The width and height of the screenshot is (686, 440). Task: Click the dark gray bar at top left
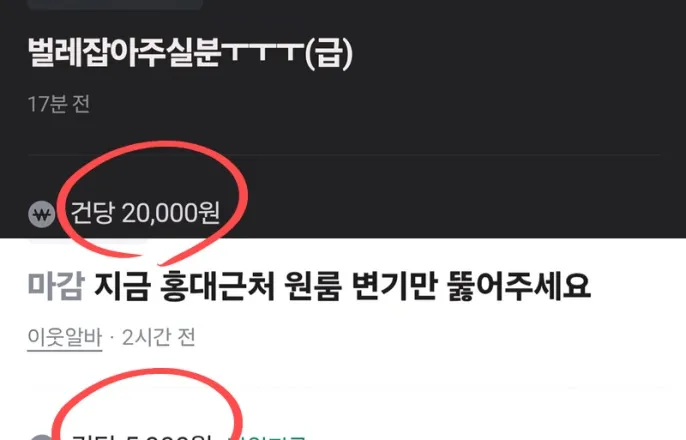(x=115, y=4)
